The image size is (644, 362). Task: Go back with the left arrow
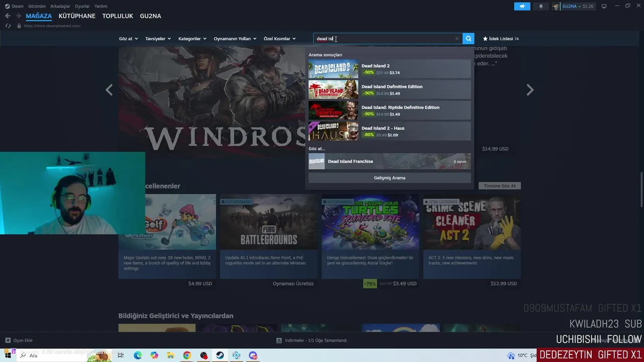[8, 16]
